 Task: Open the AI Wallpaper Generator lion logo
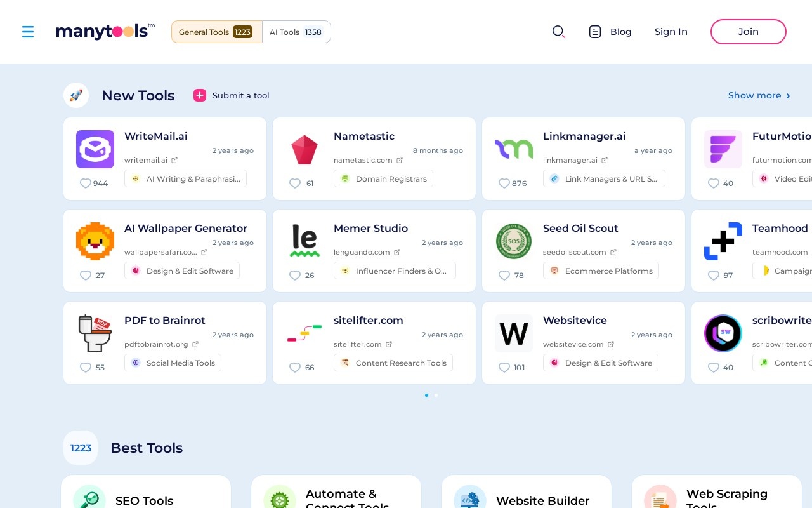click(95, 241)
